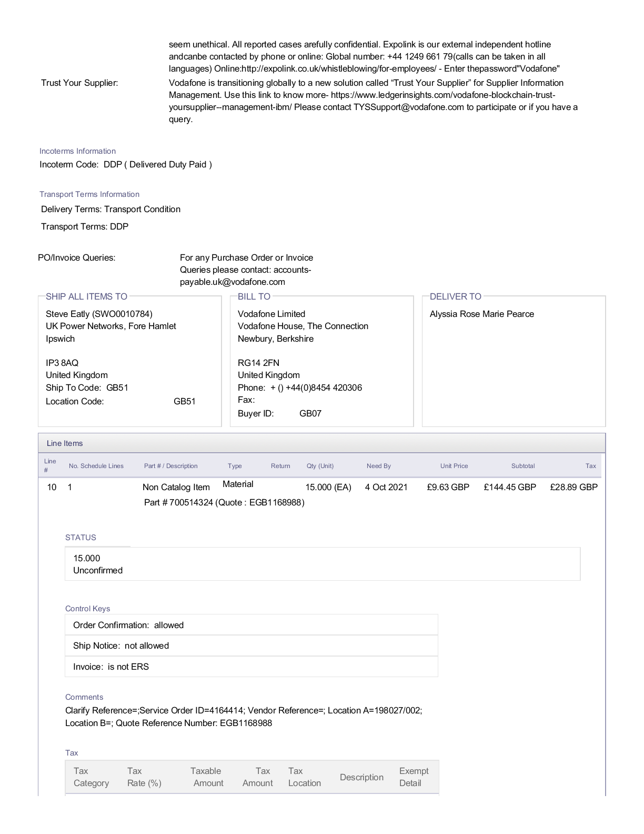Select the Non Catalog Item description
This screenshot has height=834, width=644.
coord(176,488)
